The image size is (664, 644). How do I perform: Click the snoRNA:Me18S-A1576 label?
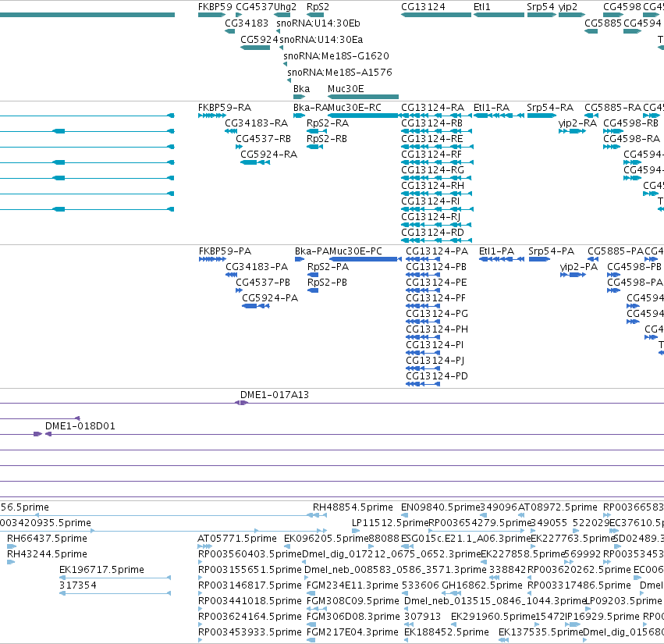(x=339, y=73)
